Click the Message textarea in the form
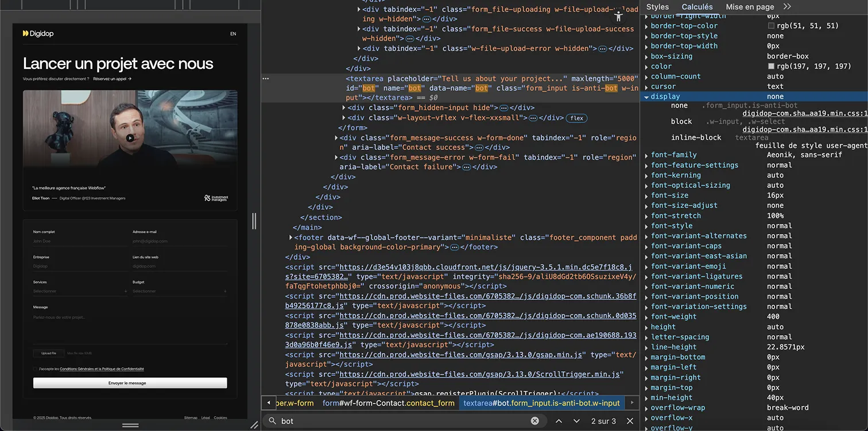Image resolution: width=868 pixels, height=431 pixels. coord(130,328)
